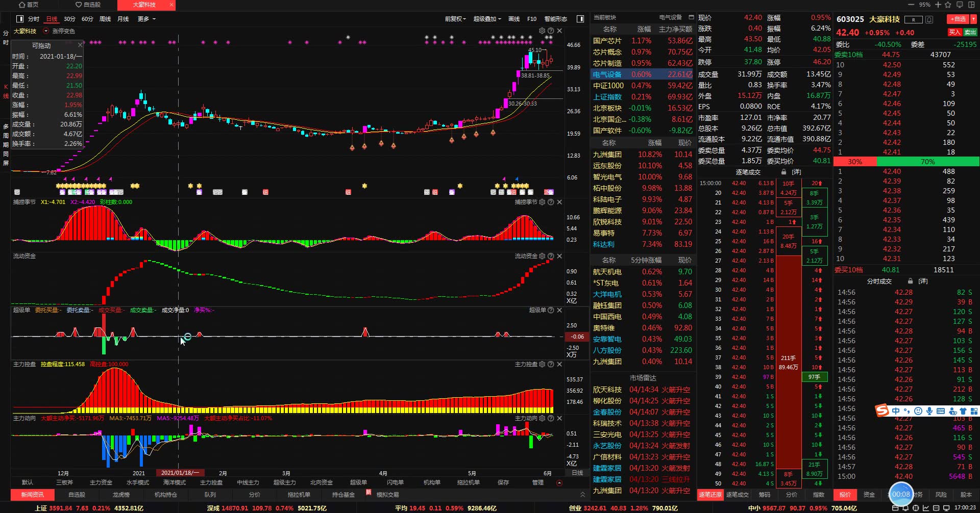980x513 pixels.
Task: Show 逐笔成交 details via 详 link
Action: pos(796,172)
